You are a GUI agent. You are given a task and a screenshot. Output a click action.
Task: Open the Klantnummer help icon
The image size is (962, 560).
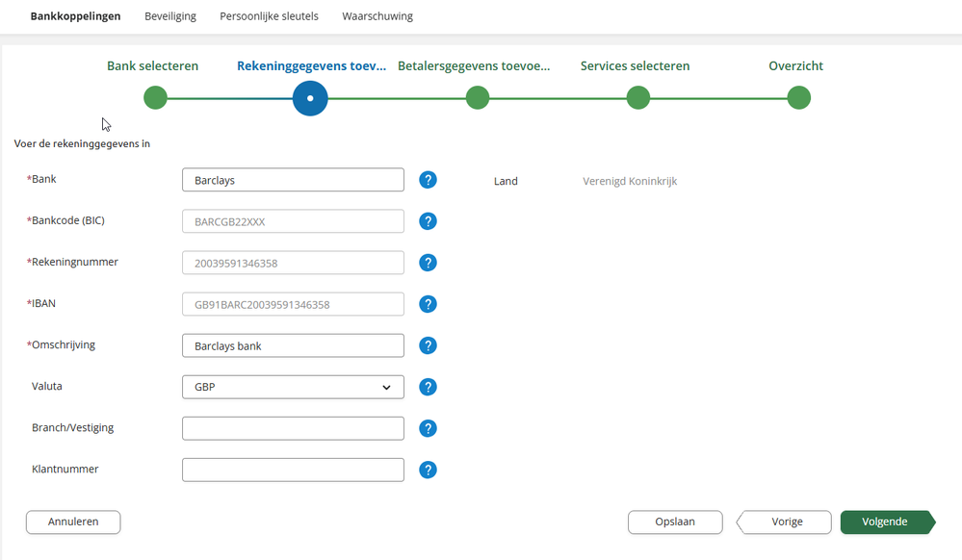[x=429, y=470]
